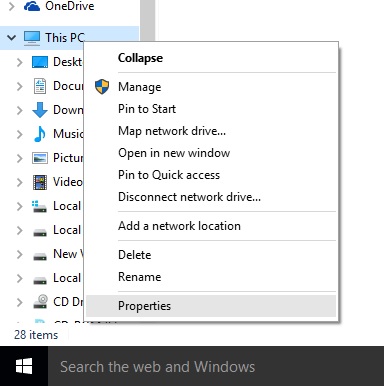
Task: Expand the Downloads folder chevron
Action: (20, 110)
